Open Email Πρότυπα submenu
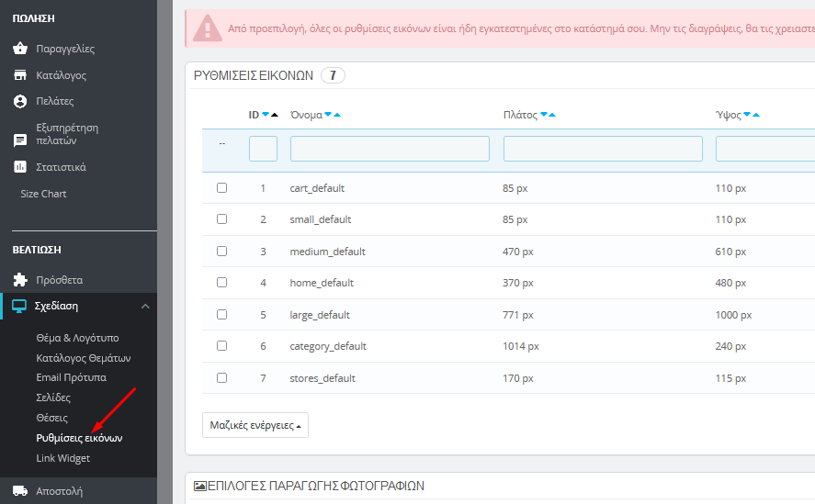 click(71, 377)
